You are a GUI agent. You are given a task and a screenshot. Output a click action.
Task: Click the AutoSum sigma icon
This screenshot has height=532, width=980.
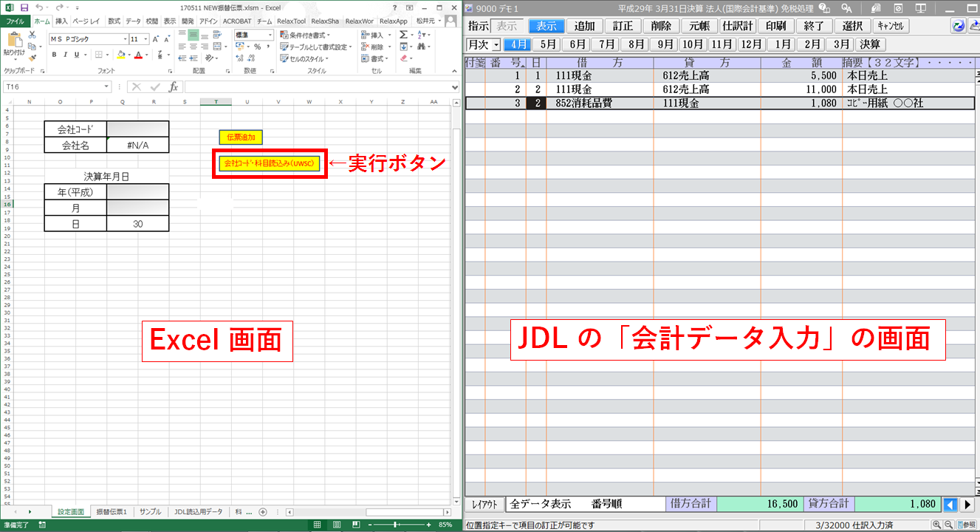[x=403, y=35]
